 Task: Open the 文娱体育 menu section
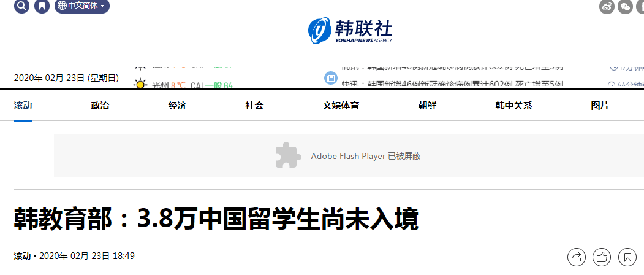pyautogui.click(x=341, y=106)
